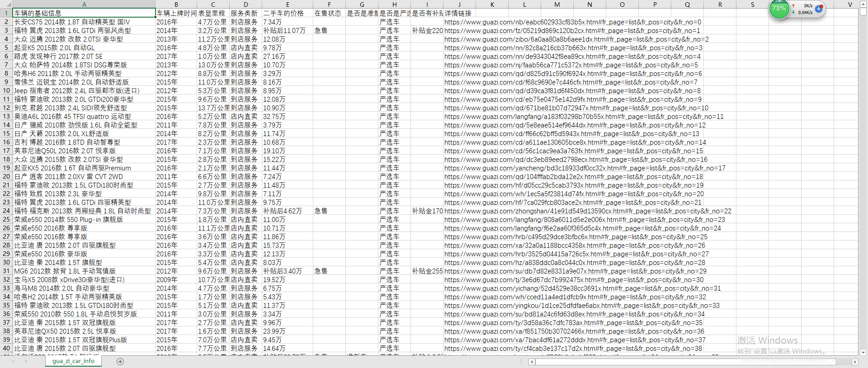Select the column J header
The image size is (868, 368).
pos(459,5)
